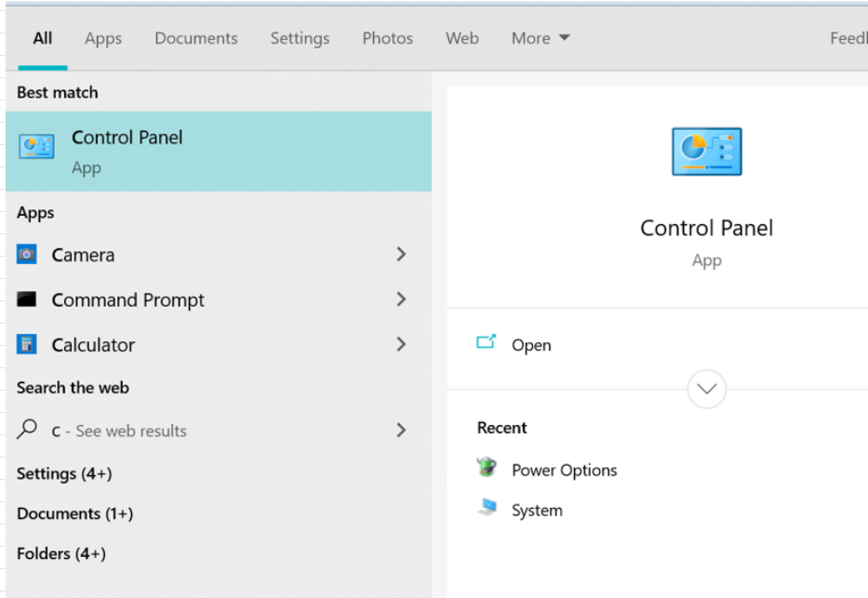Click the Control Panel icon in best match
The width and height of the screenshot is (868, 598).
[37, 147]
